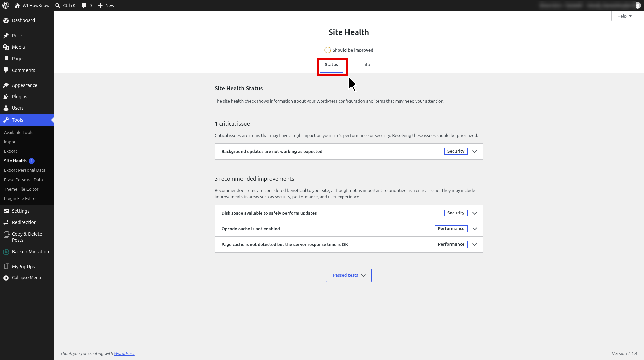Click the user avatar in the admin bar
The image size is (644, 360).
[638, 5]
